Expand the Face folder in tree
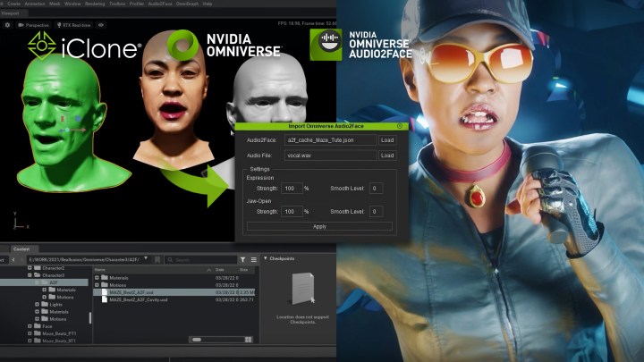 (x=30, y=326)
